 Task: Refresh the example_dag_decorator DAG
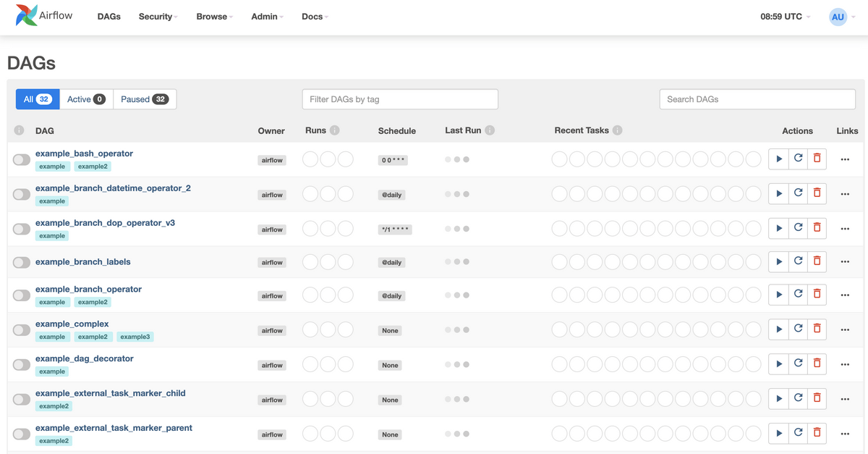(x=798, y=364)
